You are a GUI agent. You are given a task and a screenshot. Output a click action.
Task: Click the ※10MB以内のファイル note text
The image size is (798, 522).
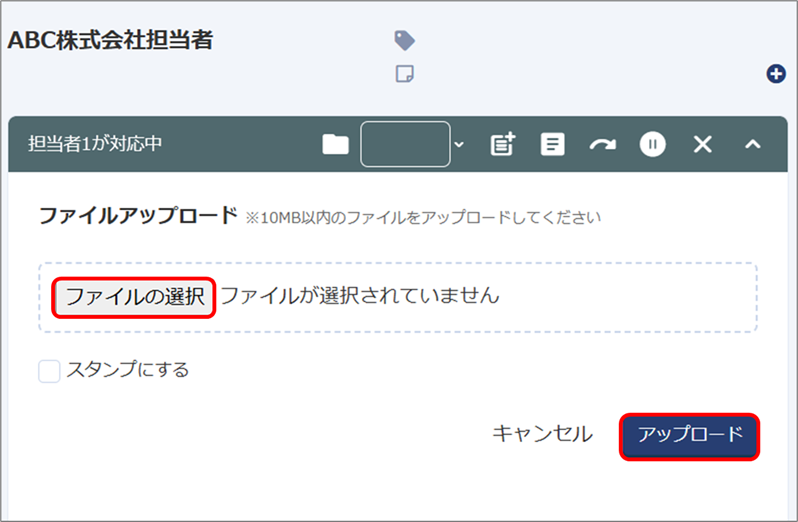(x=423, y=218)
